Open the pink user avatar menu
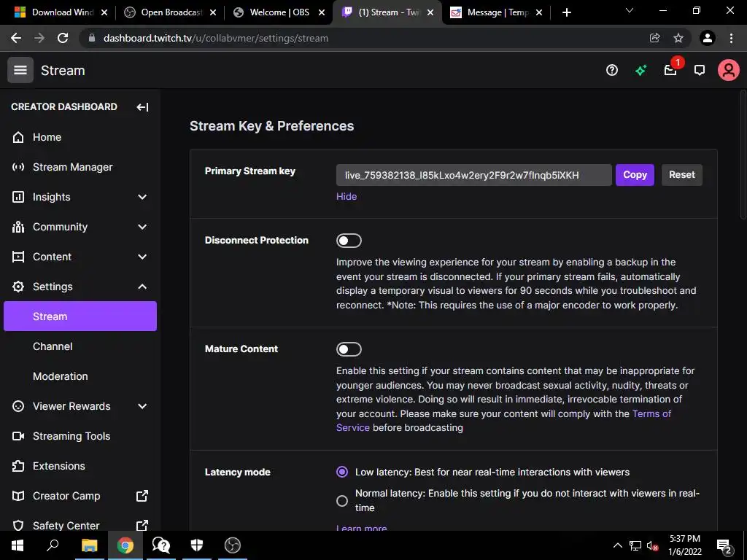 [729, 71]
